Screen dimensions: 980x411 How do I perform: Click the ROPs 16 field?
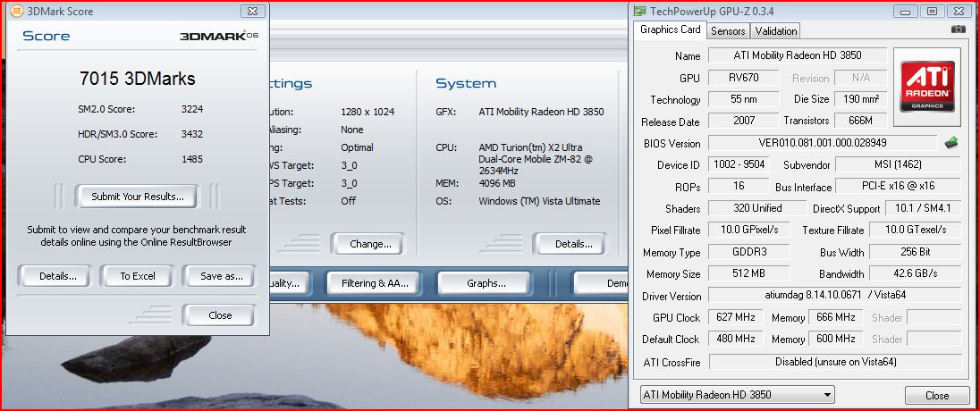[738, 186]
